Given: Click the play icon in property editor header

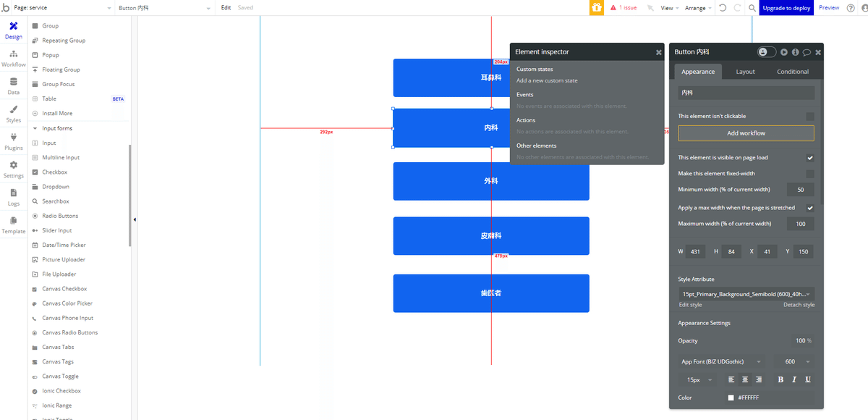Looking at the screenshot, I should click(x=784, y=52).
